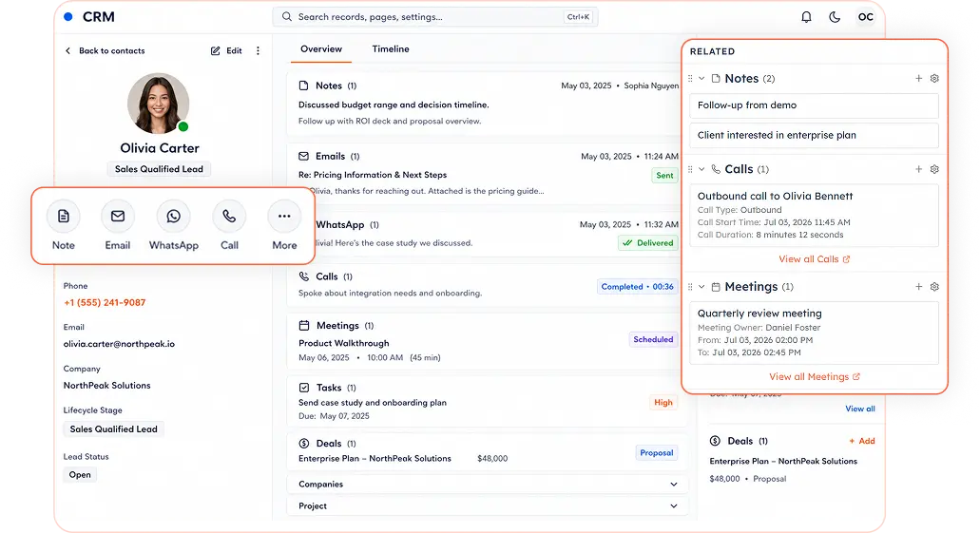Viewport: 980px width, 533px height.
Task: Click the Sent status badge
Action: 664,176
